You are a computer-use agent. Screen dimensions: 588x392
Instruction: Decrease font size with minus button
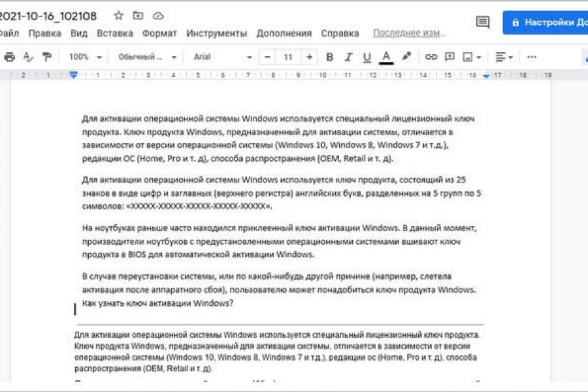coord(267,57)
